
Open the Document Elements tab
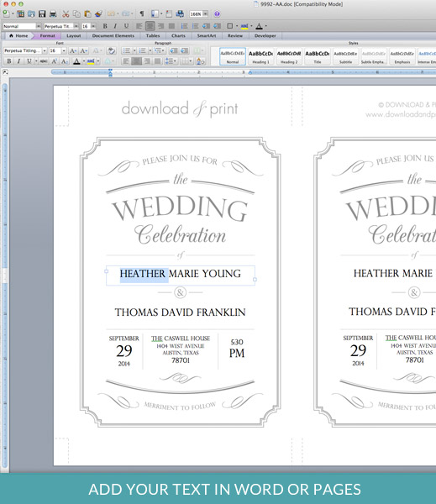[113, 35]
